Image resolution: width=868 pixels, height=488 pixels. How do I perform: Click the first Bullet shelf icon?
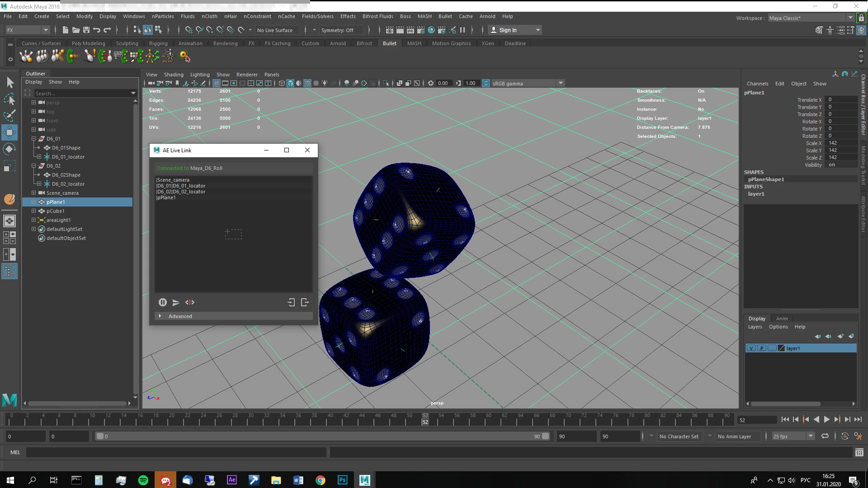[26, 56]
